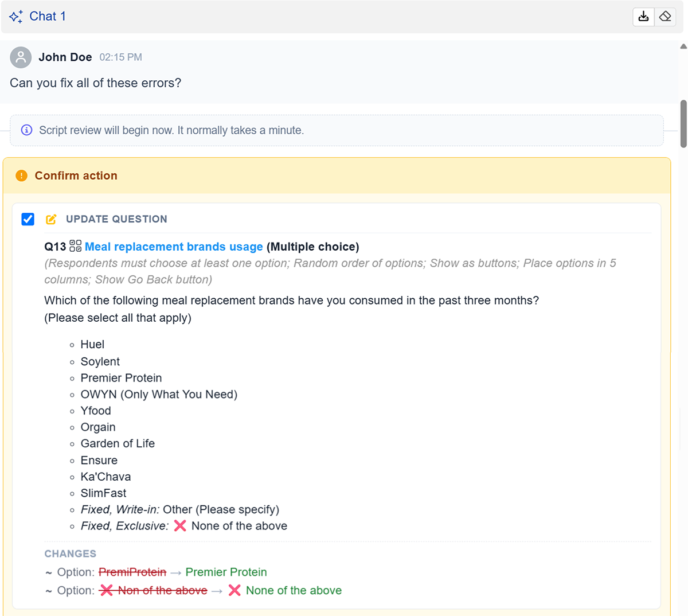The height and width of the screenshot is (616, 688).
Task: Click the Soylent option
Action: coord(100,361)
